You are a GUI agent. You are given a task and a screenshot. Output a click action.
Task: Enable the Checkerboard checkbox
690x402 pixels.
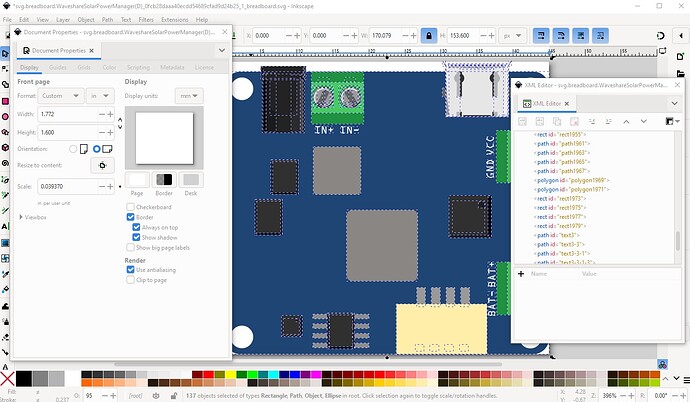[130, 207]
